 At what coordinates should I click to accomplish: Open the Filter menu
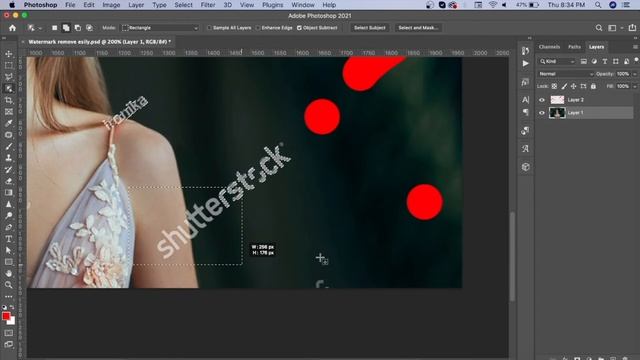pyautogui.click(x=208, y=5)
